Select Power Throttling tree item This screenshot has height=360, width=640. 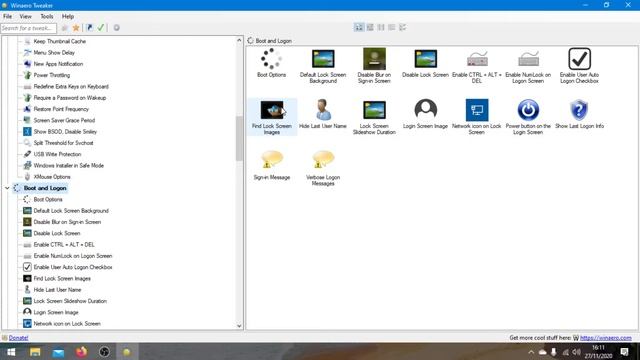[51, 75]
